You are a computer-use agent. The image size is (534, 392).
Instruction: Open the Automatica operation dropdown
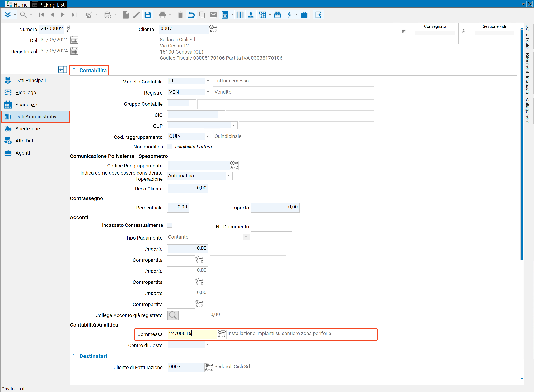pos(229,176)
